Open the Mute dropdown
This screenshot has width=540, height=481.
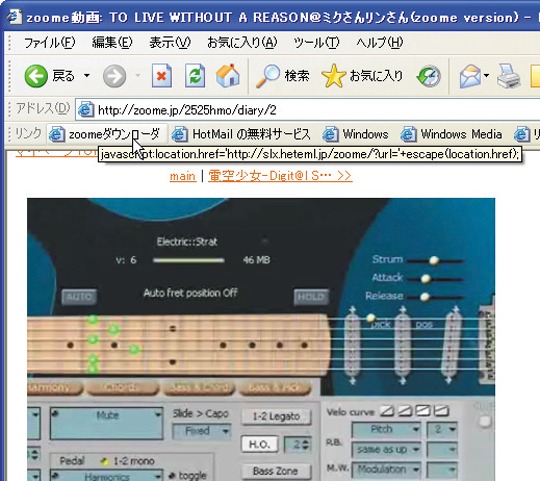pyautogui.click(x=106, y=423)
